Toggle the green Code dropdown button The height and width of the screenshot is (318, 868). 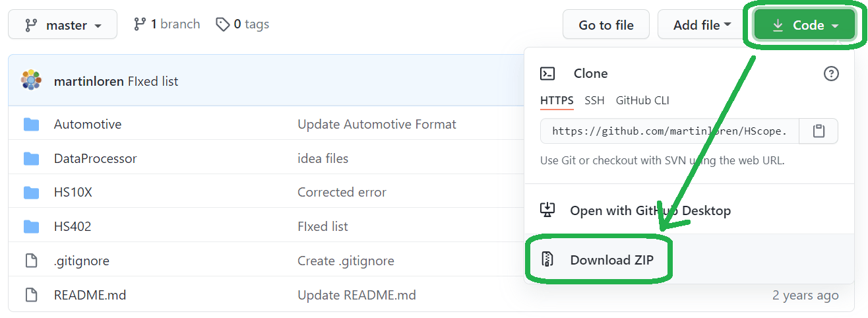coord(805,25)
